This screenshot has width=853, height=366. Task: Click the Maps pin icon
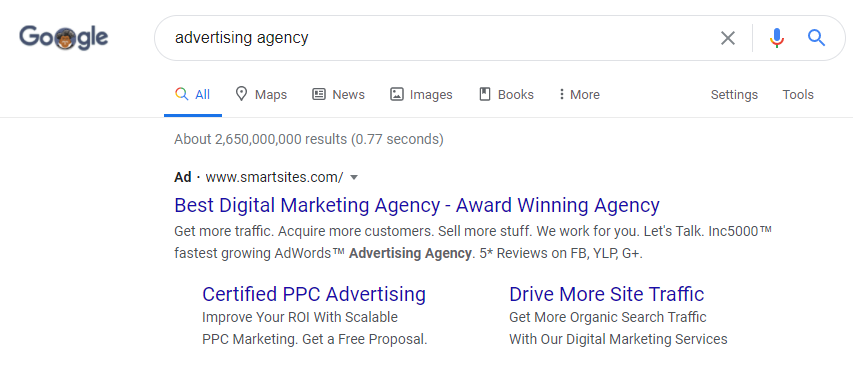click(241, 94)
